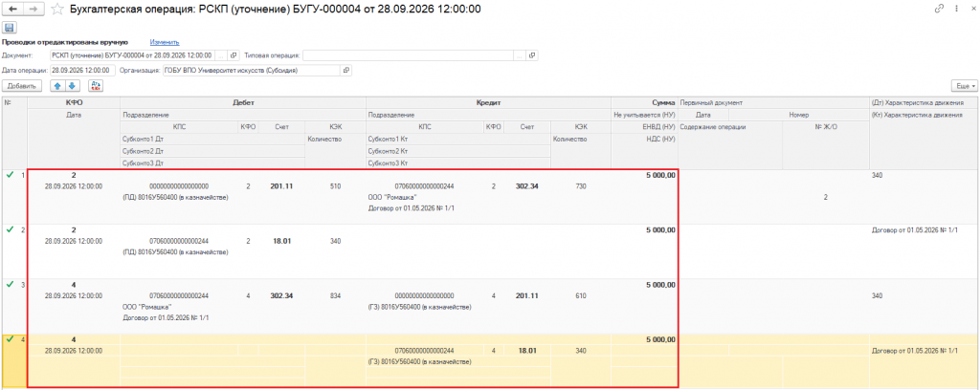Click the Дт/Кт entries icon button
The width and height of the screenshot is (980, 390).
pos(96,86)
